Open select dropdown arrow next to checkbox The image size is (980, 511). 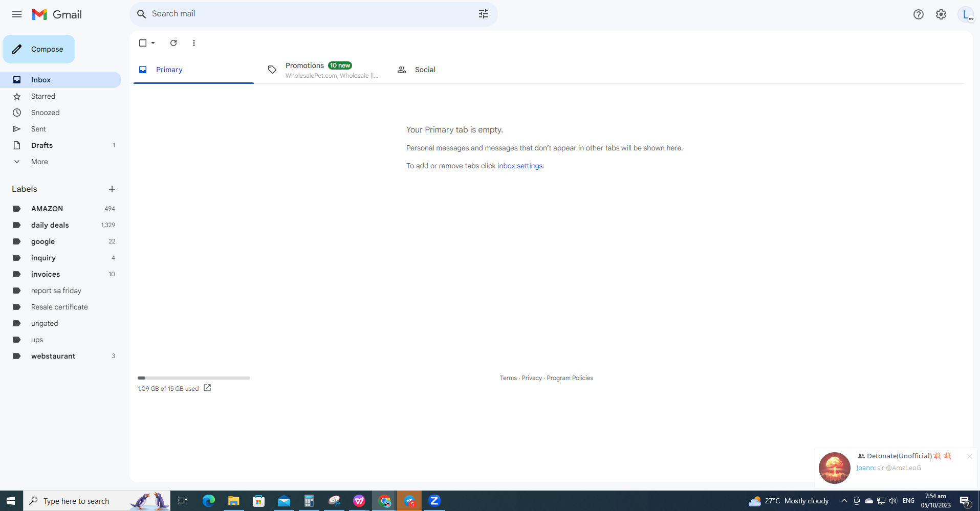tap(153, 43)
